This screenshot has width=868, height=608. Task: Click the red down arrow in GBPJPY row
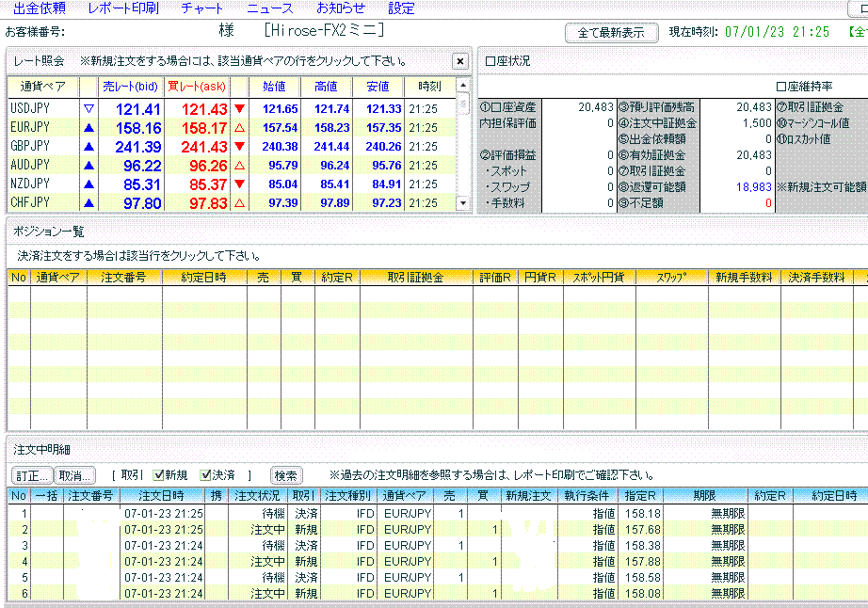point(239,147)
